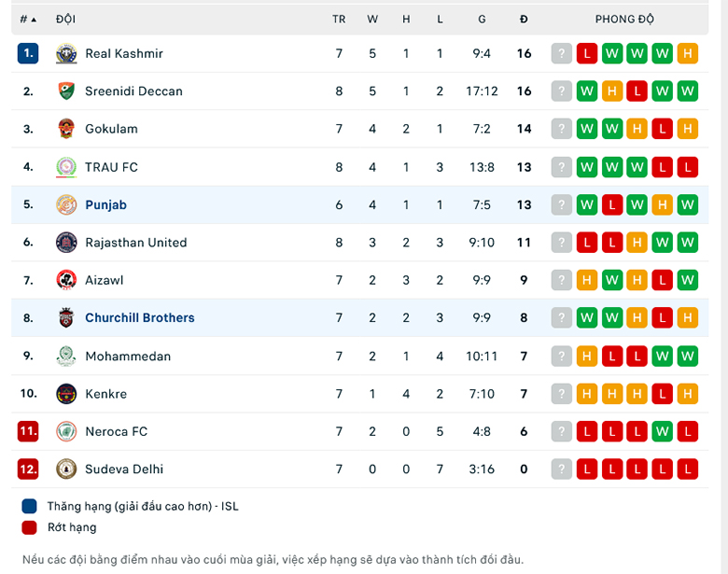Sort standings by the TR column header
728x574 pixels.
[x=339, y=19]
